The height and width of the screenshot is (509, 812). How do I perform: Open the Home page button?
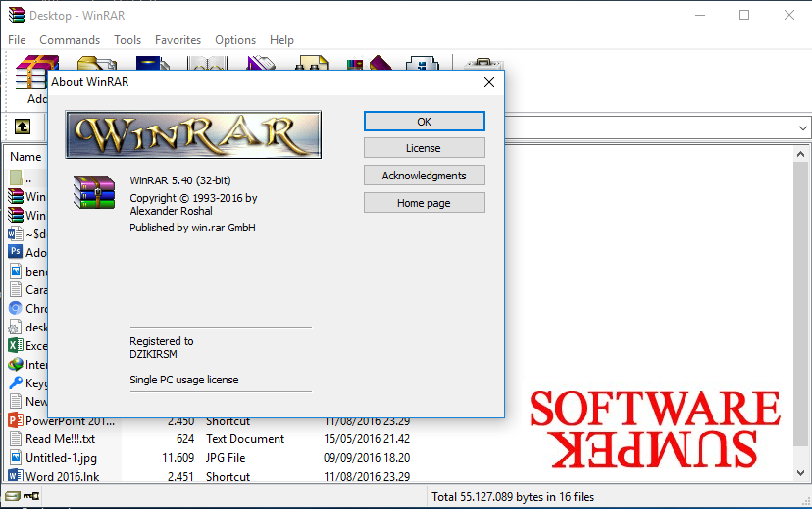tap(424, 203)
